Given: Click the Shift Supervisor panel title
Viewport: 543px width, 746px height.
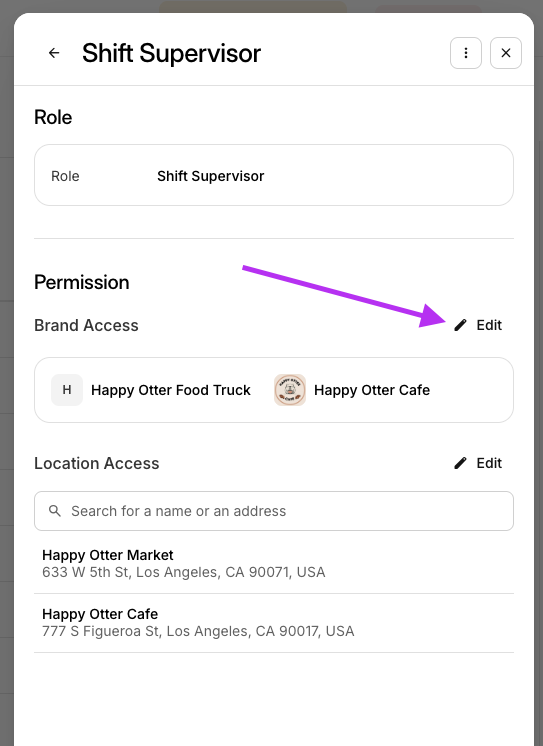Looking at the screenshot, I should (x=171, y=53).
